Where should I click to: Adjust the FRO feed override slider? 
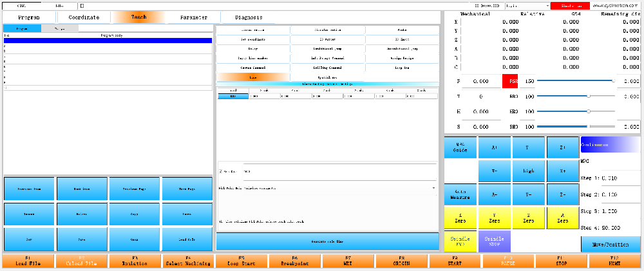(x=575, y=81)
